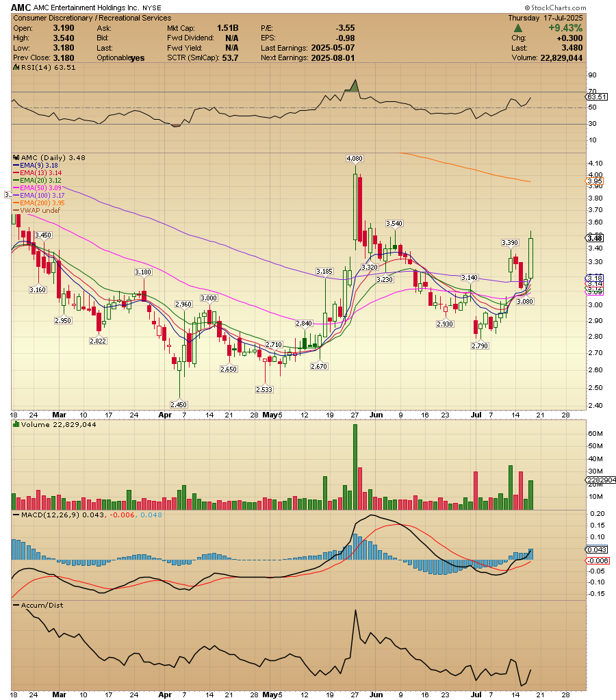Click the AMC ticker symbol in the title
Image resolution: width=616 pixels, height=700 pixels.
click(x=21, y=8)
